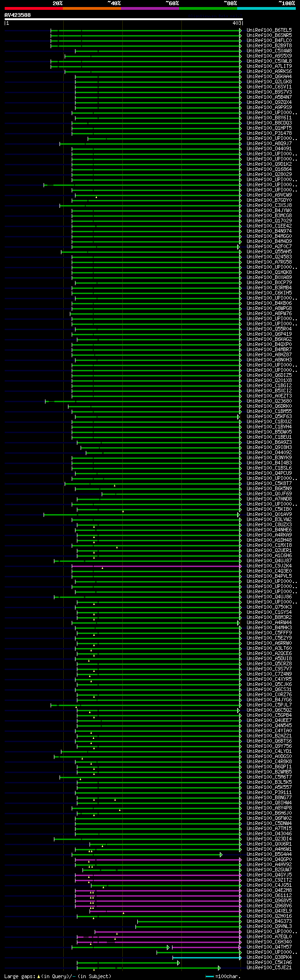Click the AV423588 query title
300x980 pixels.
point(18,15)
